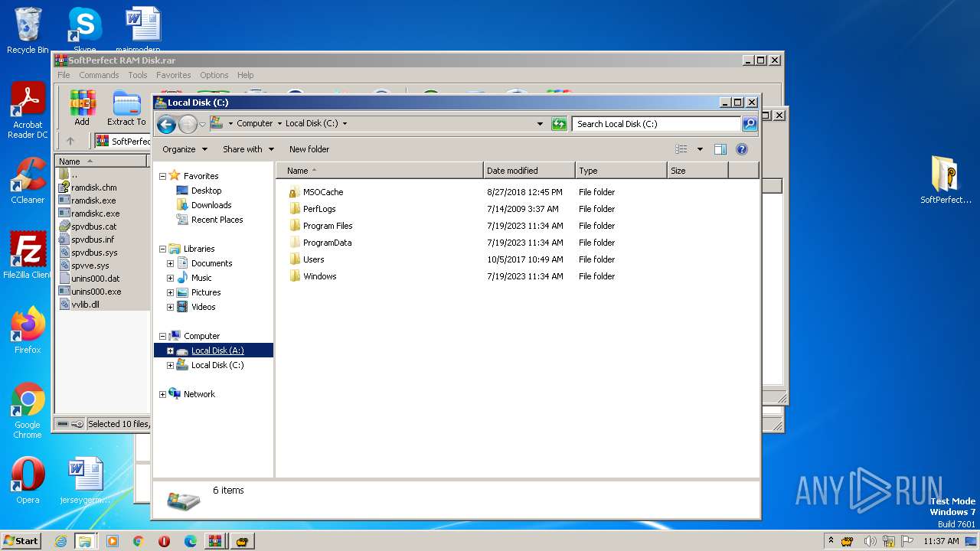Select Local Disk (A:) in navigation tree

(217, 350)
